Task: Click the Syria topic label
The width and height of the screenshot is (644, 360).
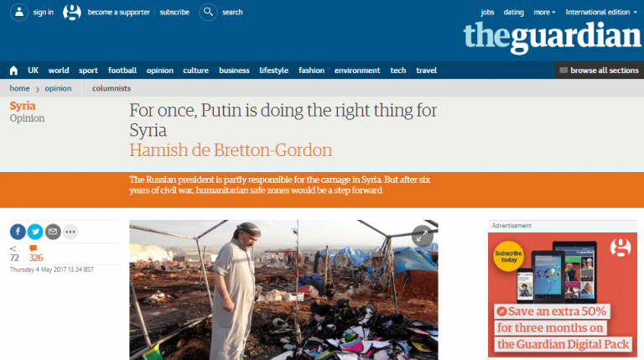Action: click(x=23, y=106)
